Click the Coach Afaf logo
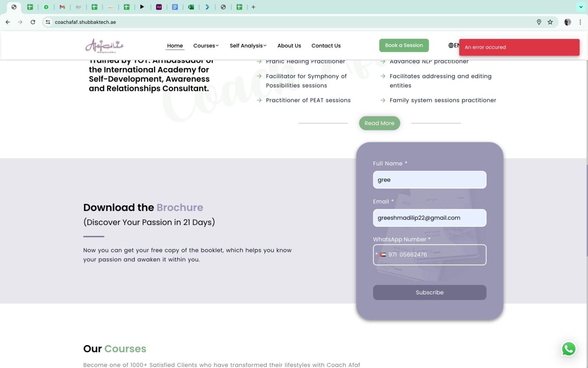588x368 pixels. click(104, 46)
